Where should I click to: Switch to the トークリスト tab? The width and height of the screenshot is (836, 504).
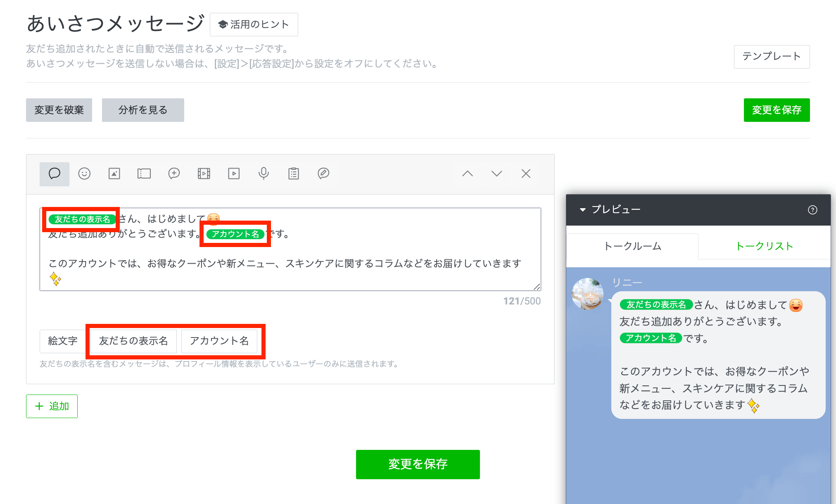click(x=764, y=246)
